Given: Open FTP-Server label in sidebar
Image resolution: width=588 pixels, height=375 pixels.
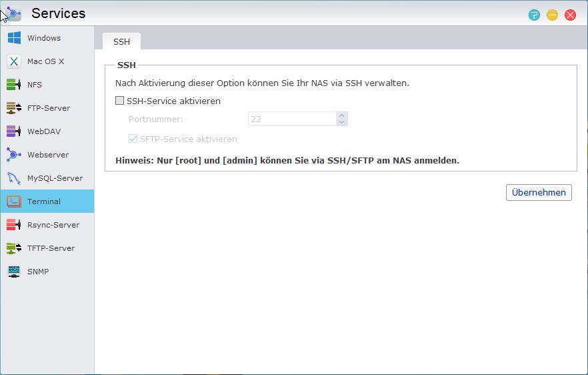Looking at the screenshot, I should tap(49, 108).
